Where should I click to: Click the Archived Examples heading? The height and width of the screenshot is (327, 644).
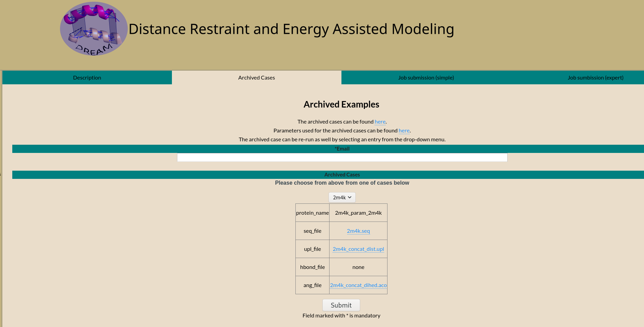click(341, 104)
